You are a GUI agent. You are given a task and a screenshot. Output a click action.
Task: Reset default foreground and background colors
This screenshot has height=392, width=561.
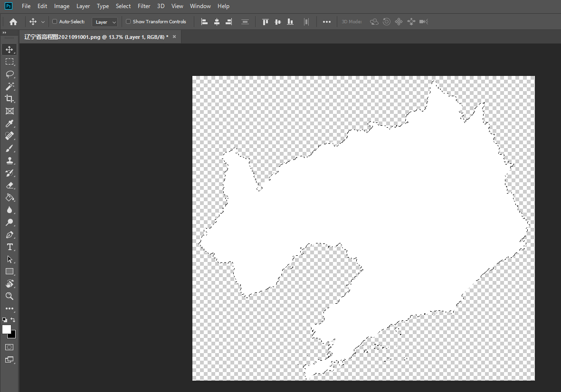click(x=5, y=320)
